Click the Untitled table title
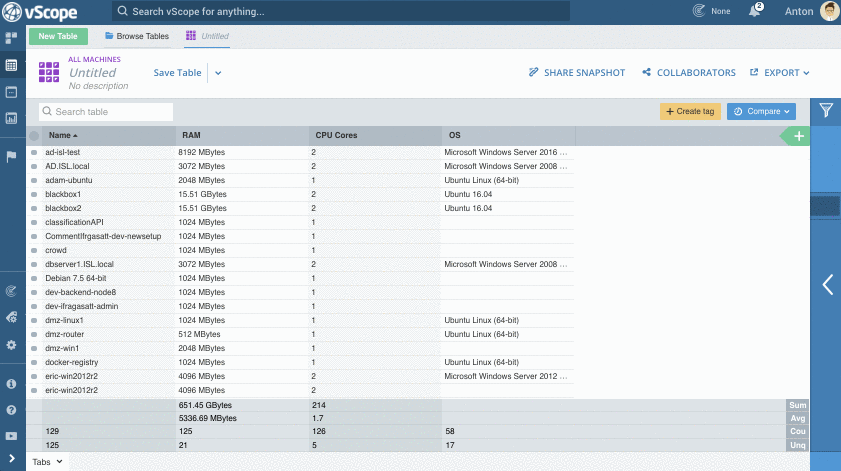Screen dimensions: 841x471 (x=92, y=72)
